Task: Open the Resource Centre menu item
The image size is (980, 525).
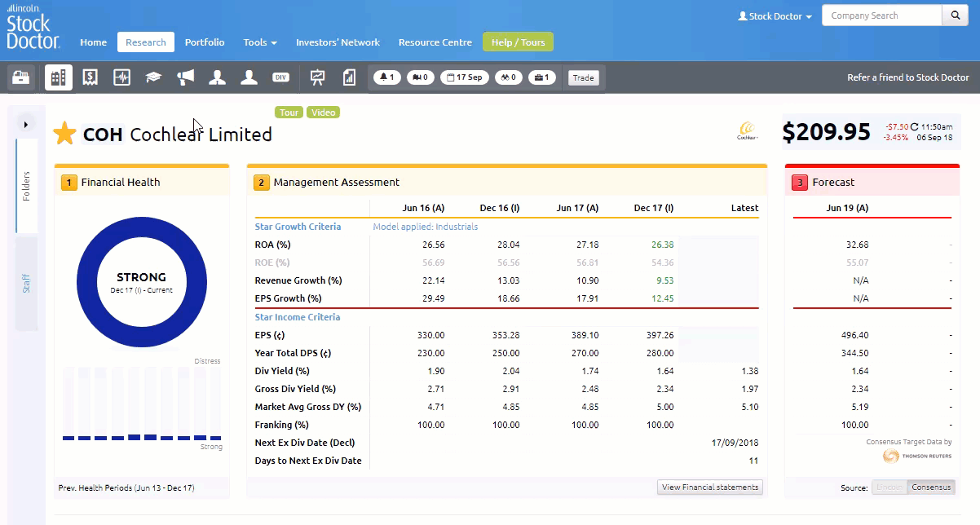Action: coord(435,42)
